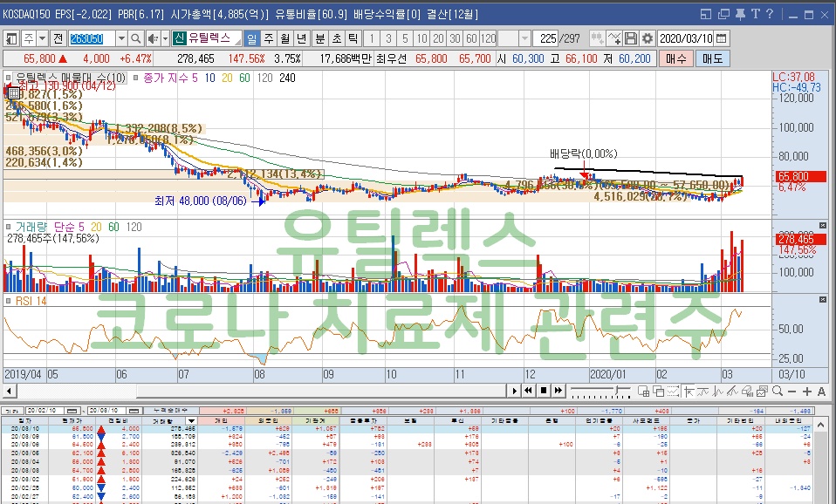Choose the 5 interval preset
Image resolution: width=836 pixels, height=504 pixels.
coord(405,38)
